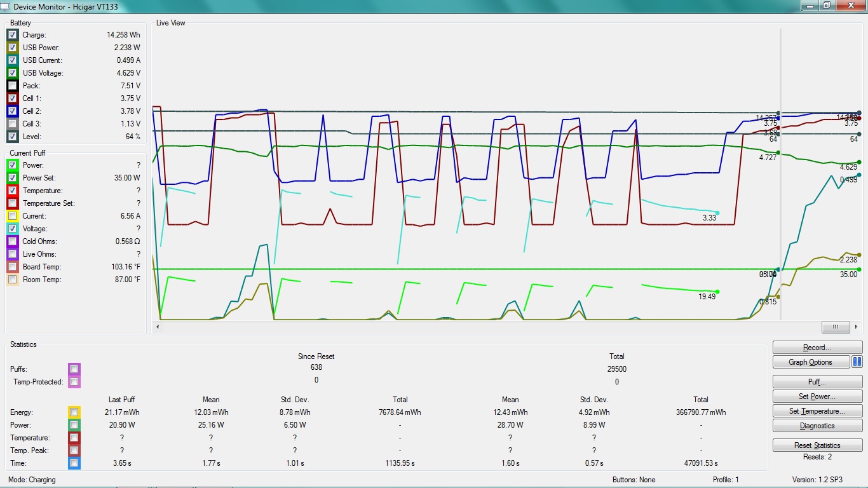The image size is (868, 488).
Task: Enable the Board Temp checkbox
Action: [13, 267]
